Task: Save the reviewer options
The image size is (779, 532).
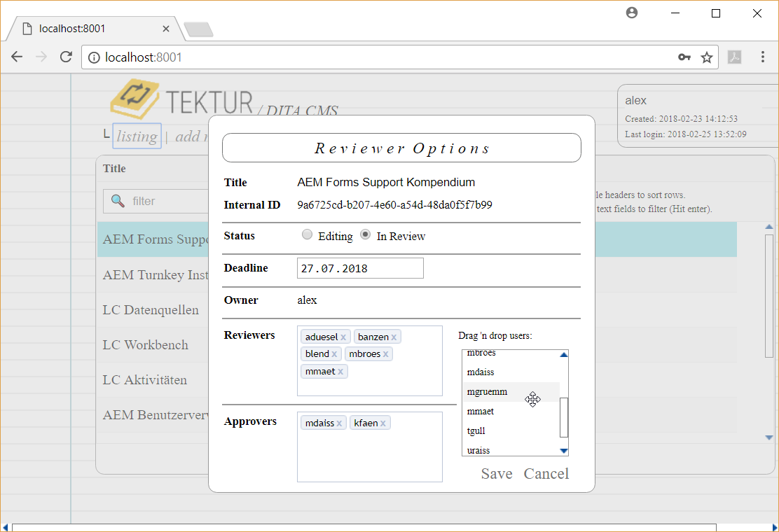Action: [x=497, y=474]
